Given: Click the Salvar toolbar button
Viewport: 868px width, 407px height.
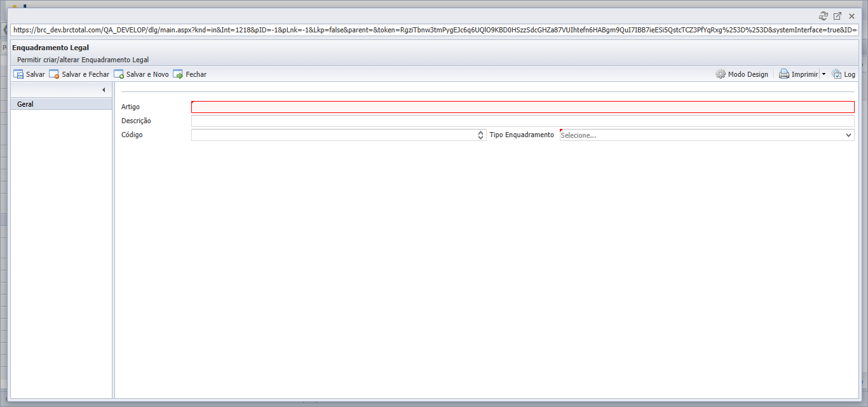Looking at the screenshot, I should pos(29,74).
